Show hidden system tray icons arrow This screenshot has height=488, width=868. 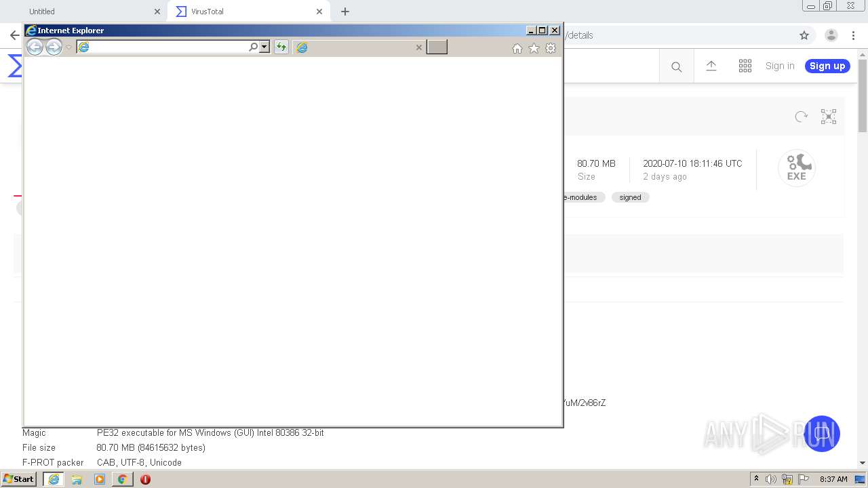coord(756,479)
